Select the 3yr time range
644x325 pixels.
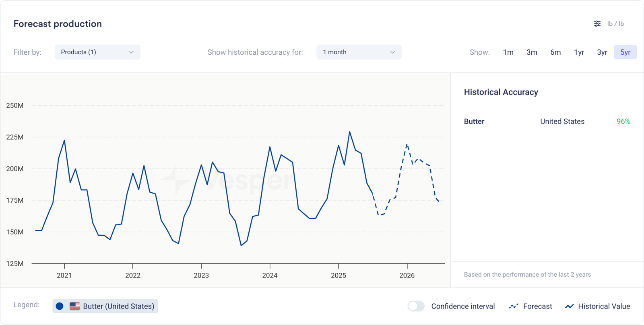pos(602,52)
